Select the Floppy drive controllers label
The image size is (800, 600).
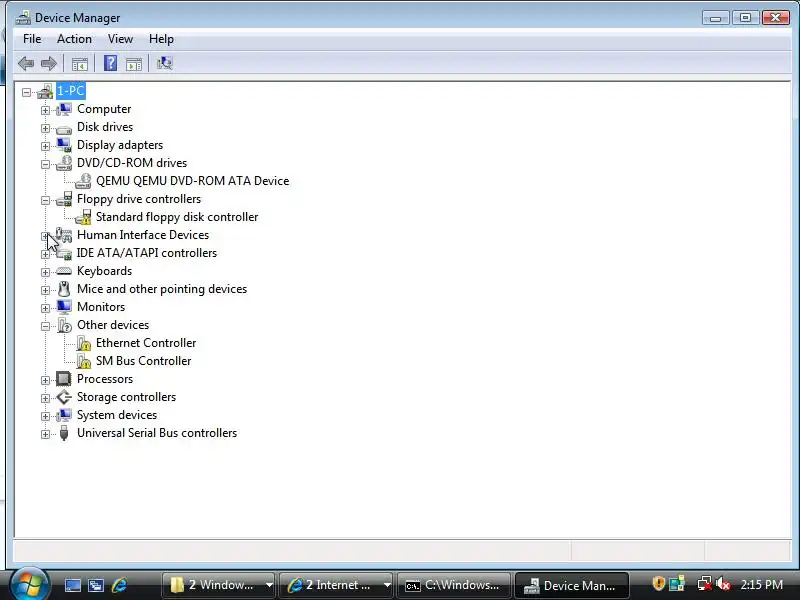(139, 199)
